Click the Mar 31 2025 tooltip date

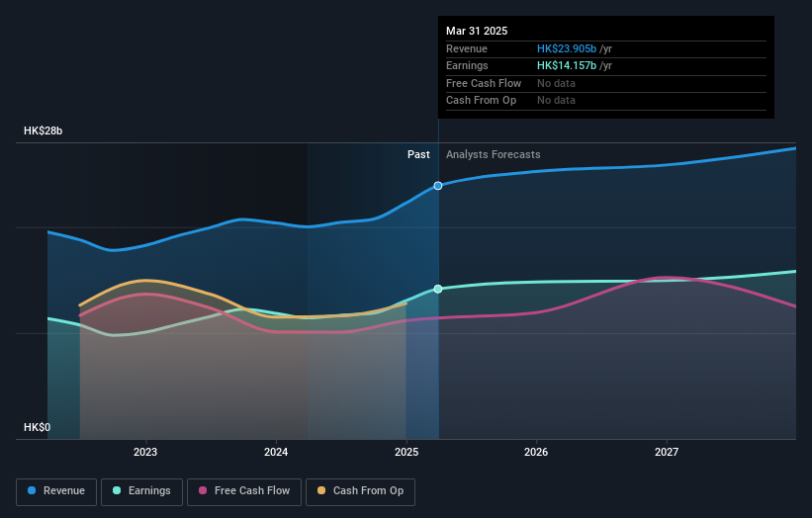(477, 31)
